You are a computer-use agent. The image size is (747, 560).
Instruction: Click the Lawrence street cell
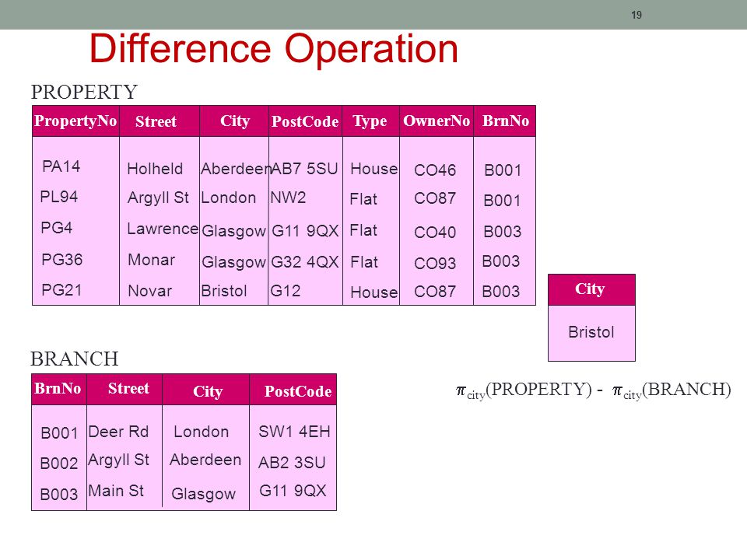(x=163, y=229)
